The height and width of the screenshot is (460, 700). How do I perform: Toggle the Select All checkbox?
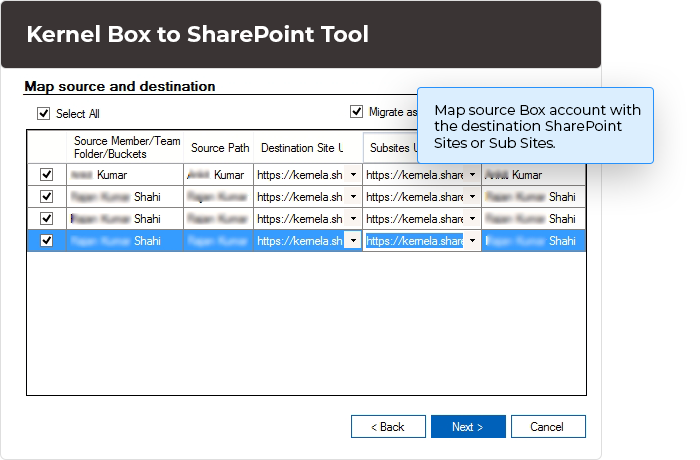[43, 113]
